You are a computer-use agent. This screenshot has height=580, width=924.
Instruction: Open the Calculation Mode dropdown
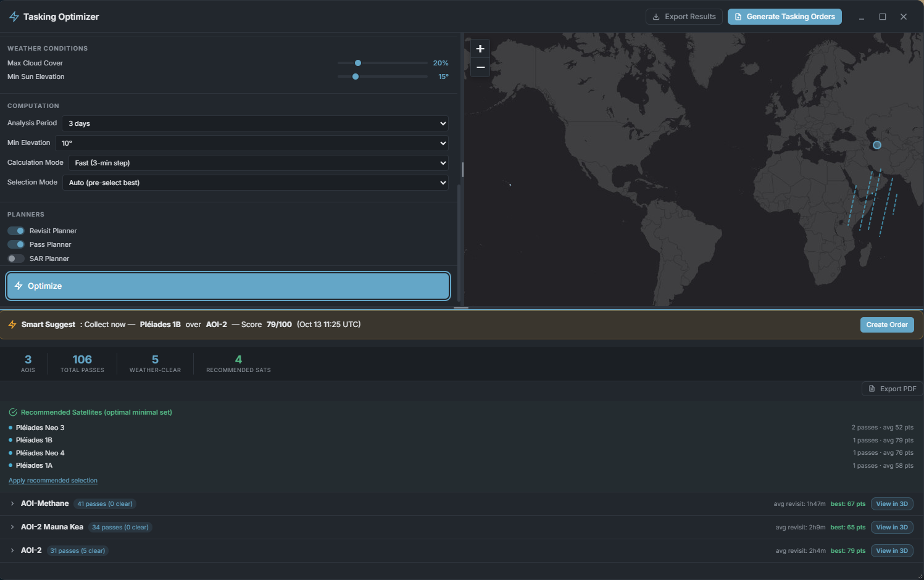coord(258,163)
